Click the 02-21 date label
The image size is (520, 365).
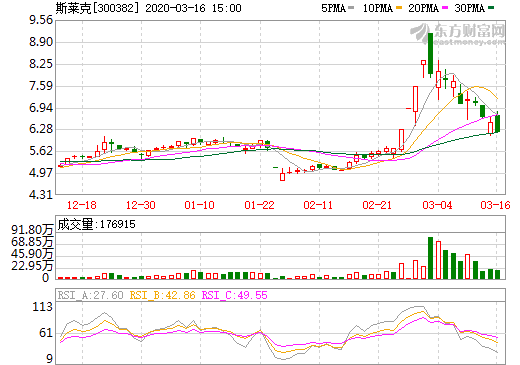coord(377,205)
